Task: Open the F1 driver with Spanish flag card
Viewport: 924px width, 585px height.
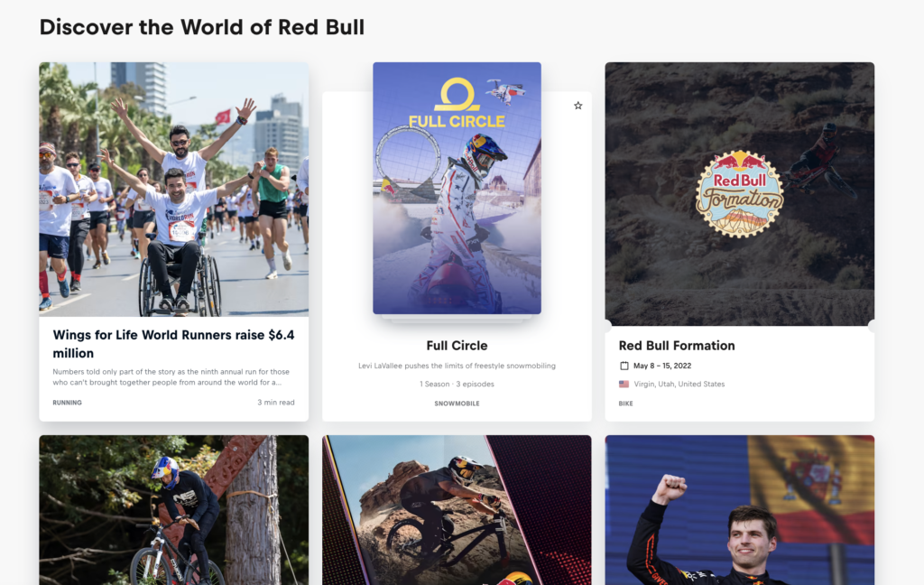Action: click(740, 510)
